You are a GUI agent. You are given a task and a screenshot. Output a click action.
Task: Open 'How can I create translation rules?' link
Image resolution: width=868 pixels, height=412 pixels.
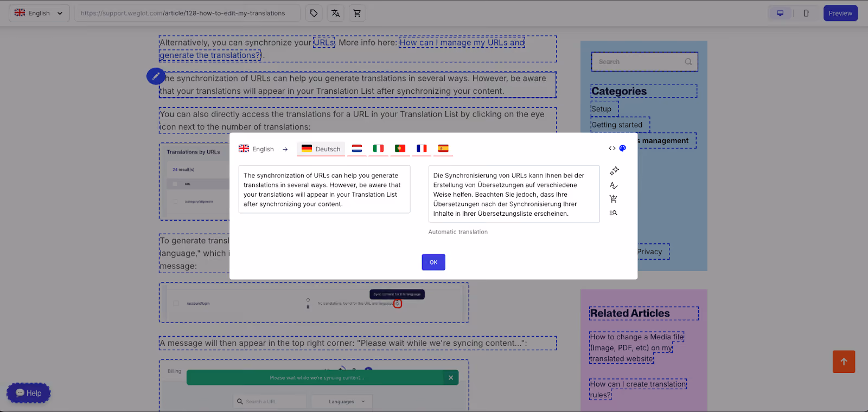coord(638,389)
